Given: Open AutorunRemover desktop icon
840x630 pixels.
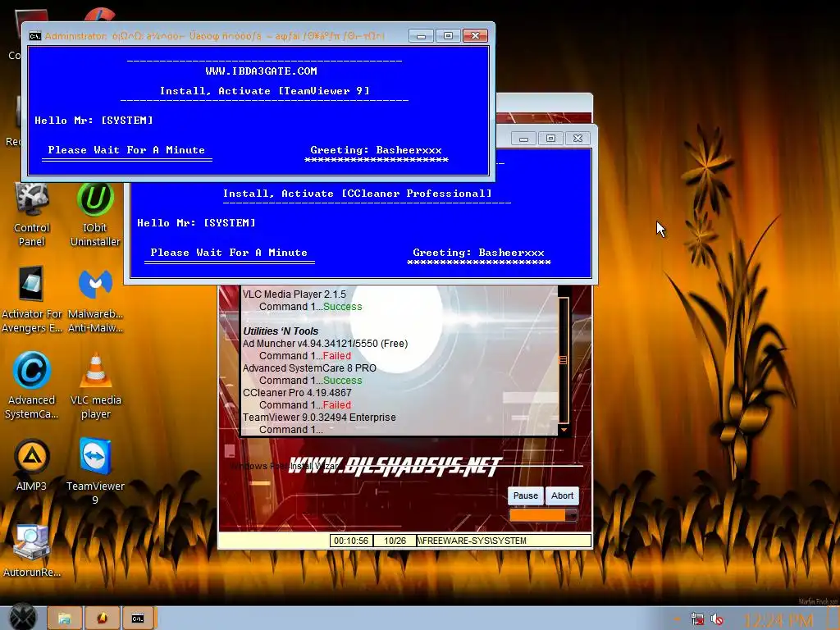Looking at the screenshot, I should (32, 550).
